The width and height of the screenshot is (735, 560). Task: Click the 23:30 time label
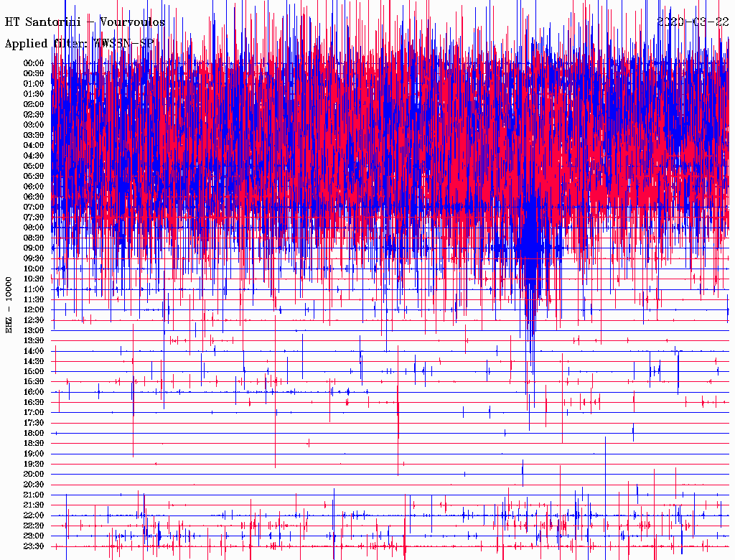34,546
